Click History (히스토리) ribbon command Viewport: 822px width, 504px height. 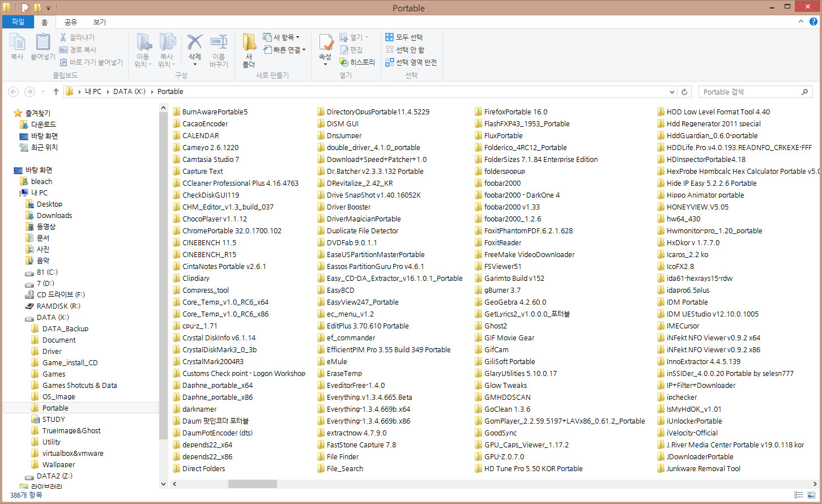tap(357, 62)
